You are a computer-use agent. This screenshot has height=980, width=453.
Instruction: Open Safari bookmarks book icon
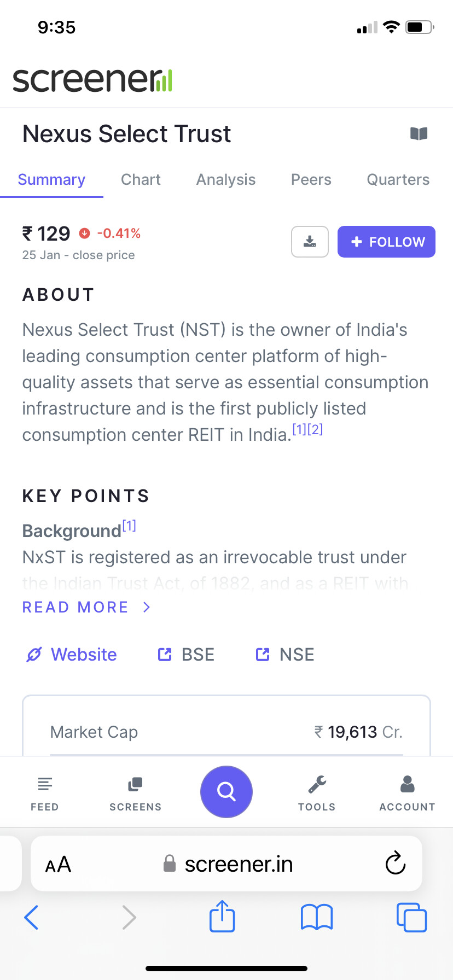point(317,917)
